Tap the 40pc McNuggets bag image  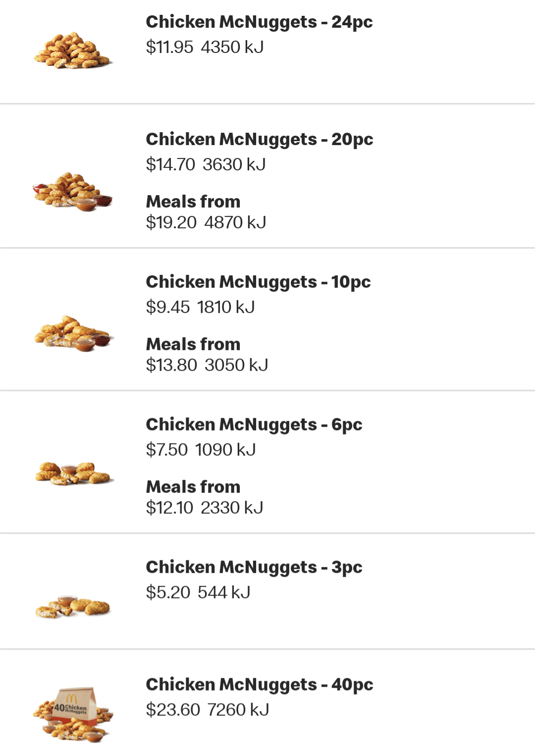point(73,714)
